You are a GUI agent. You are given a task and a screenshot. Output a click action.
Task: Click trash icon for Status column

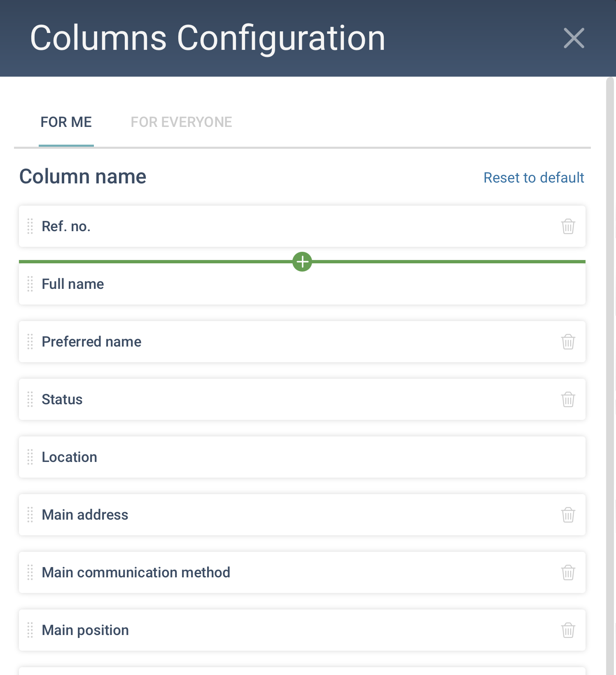click(x=568, y=399)
